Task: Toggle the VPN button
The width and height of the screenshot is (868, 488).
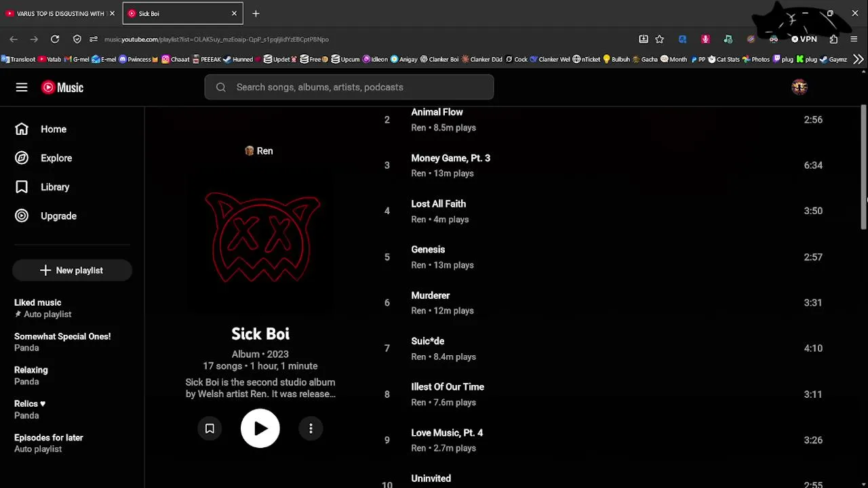Action: click(x=804, y=39)
